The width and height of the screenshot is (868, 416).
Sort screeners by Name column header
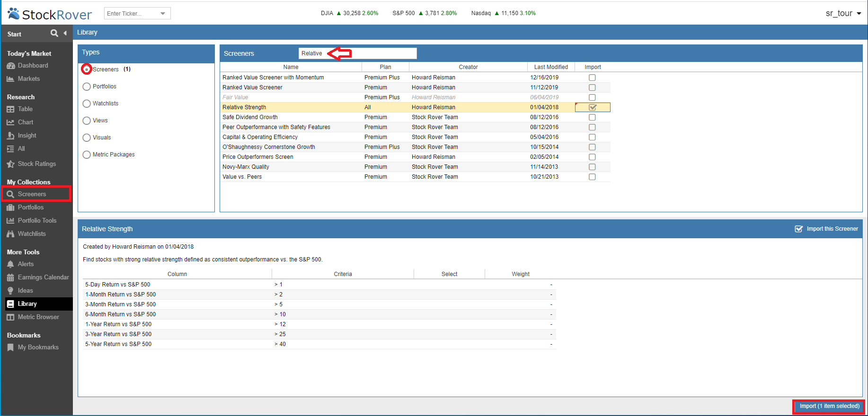(291, 67)
